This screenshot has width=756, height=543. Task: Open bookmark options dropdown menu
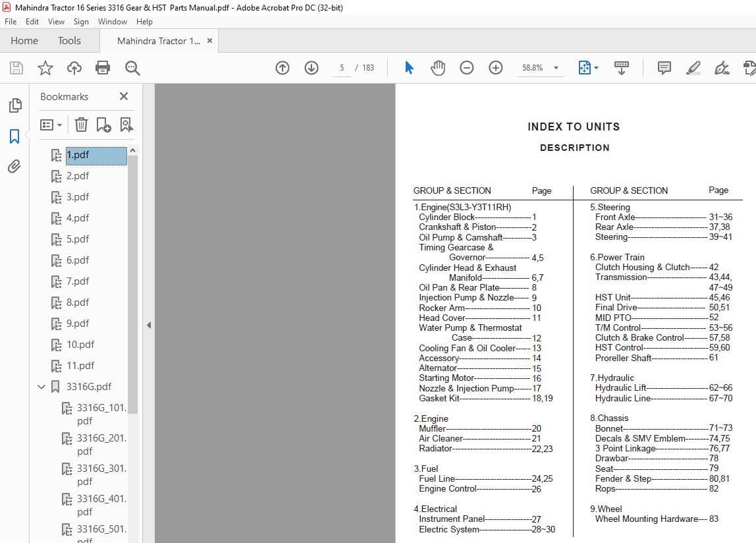coord(51,125)
